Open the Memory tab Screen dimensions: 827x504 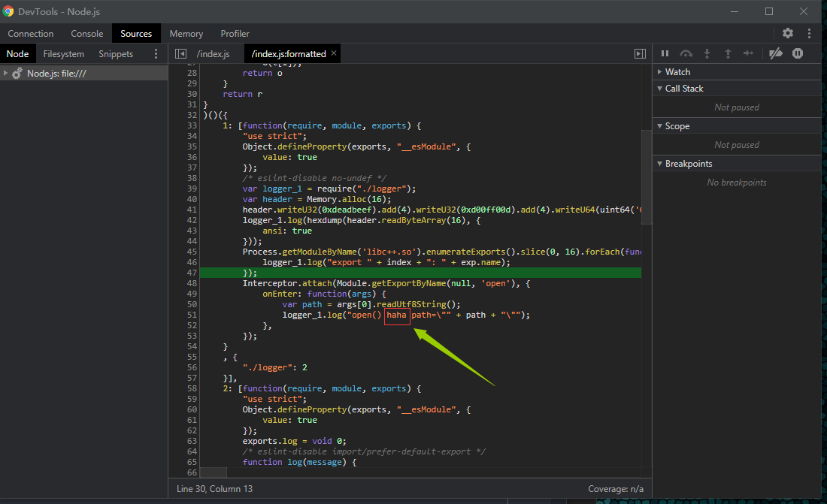click(x=186, y=34)
